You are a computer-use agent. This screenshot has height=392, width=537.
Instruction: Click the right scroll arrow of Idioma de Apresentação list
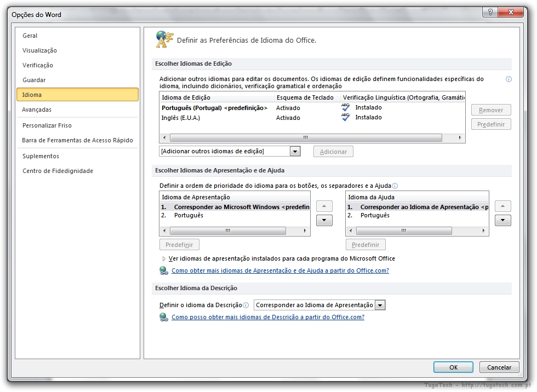pos(305,231)
